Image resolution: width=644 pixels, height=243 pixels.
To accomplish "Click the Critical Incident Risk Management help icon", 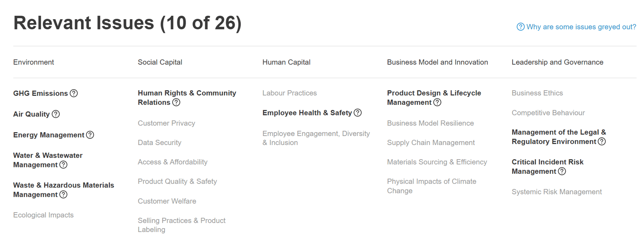I will coord(562,171).
